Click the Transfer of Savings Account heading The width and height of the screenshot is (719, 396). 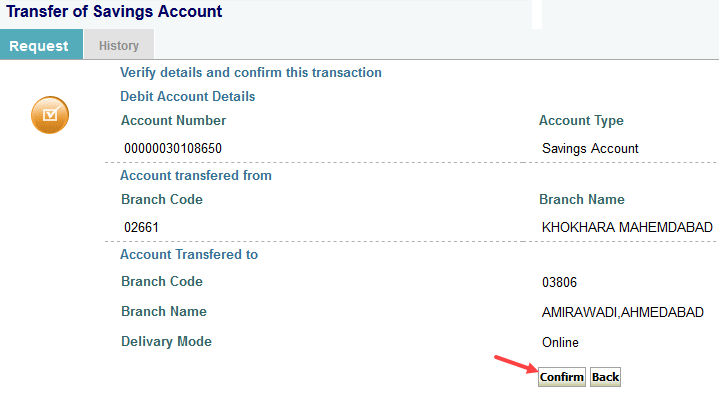click(114, 11)
